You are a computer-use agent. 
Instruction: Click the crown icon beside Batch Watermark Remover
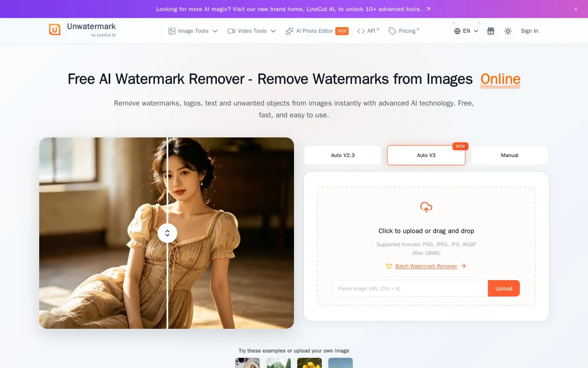[389, 266]
